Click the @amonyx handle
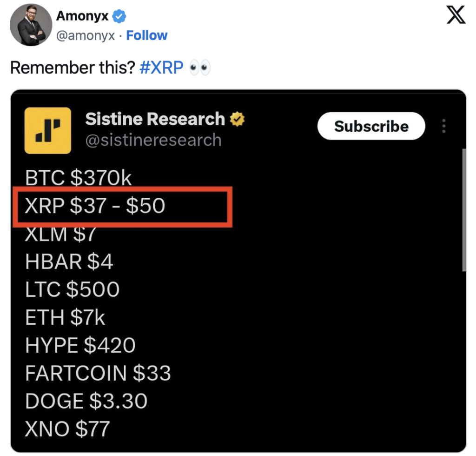The height and width of the screenshot is (456, 476). [x=85, y=35]
